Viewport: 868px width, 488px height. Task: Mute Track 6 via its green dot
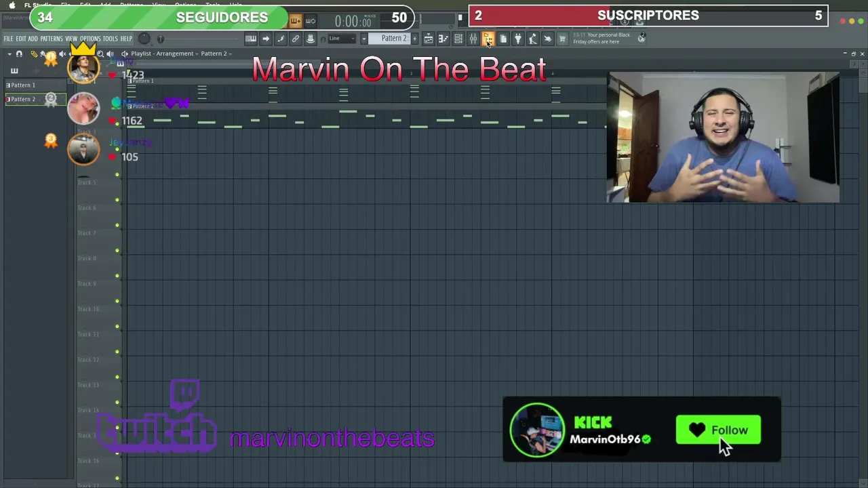pyautogui.click(x=117, y=225)
